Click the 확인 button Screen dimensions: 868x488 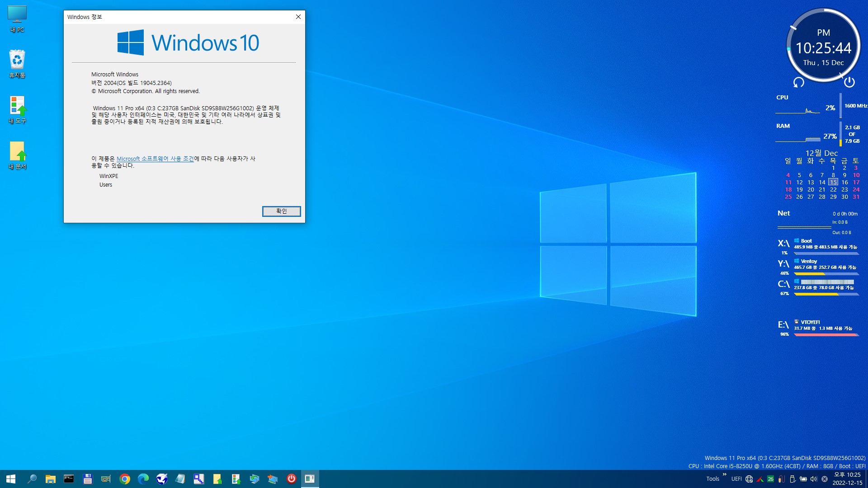(x=281, y=211)
